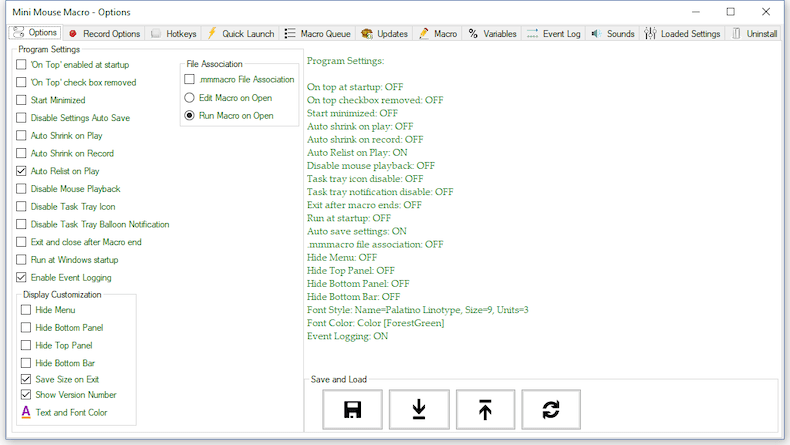Check Exit and close after Macro end

(x=21, y=242)
